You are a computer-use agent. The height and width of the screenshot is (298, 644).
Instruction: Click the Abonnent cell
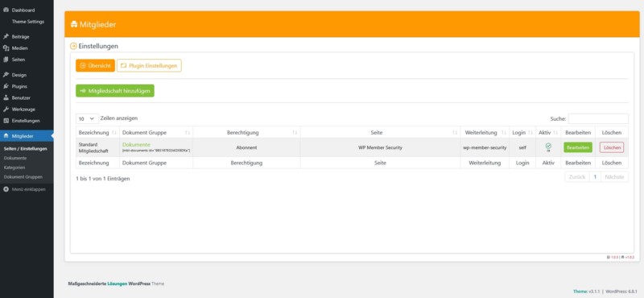(x=246, y=147)
